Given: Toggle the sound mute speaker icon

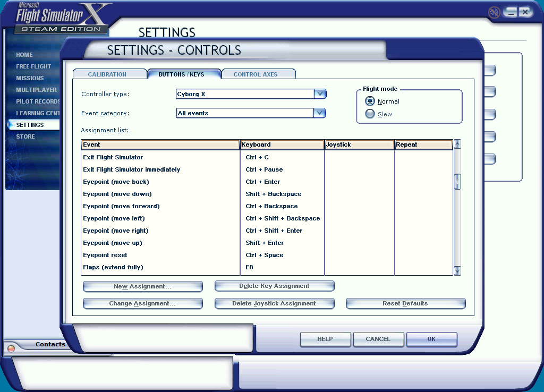Looking at the screenshot, I should coord(494,13).
